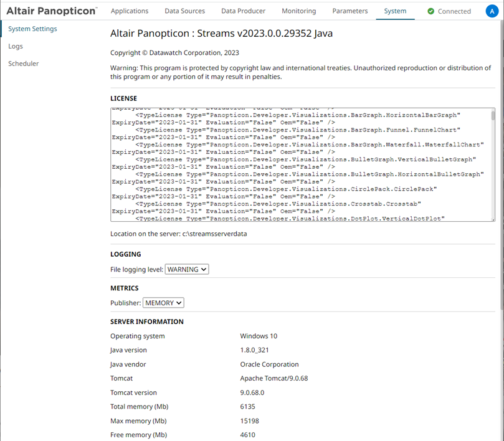Image resolution: width=504 pixels, height=441 pixels.
Task: Open the Data Sources tab
Action: pyautogui.click(x=185, y=11)
